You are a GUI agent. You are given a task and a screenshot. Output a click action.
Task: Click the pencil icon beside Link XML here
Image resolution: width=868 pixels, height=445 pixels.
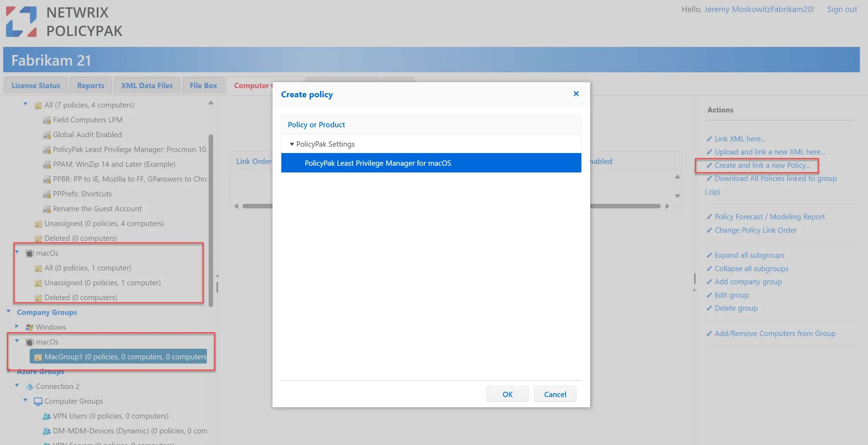coord(710,138)
